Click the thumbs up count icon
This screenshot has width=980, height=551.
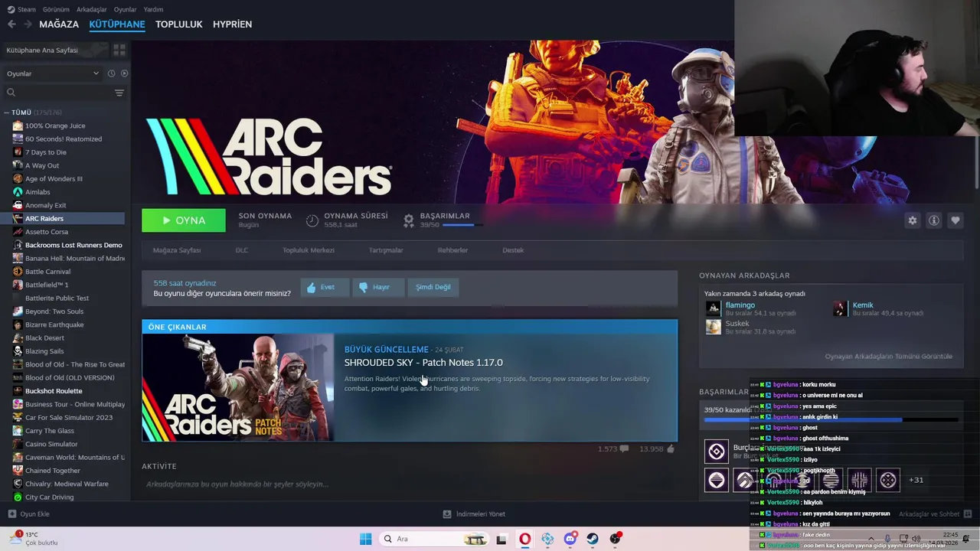tap(671, 449)
